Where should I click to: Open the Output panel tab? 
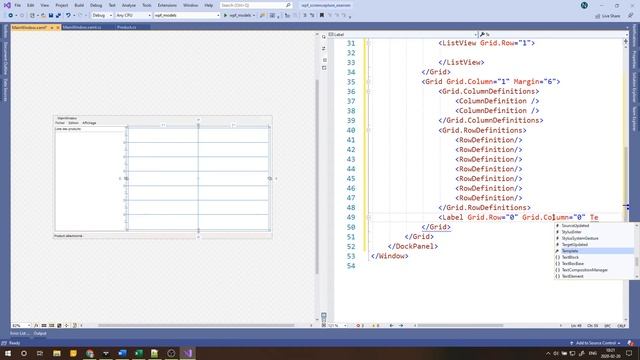[40, 333]
